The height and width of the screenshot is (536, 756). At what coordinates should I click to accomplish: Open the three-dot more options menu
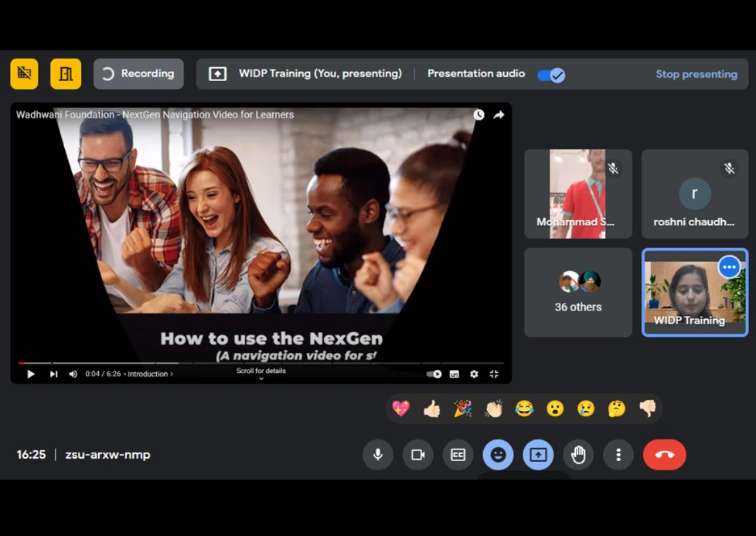618,455
